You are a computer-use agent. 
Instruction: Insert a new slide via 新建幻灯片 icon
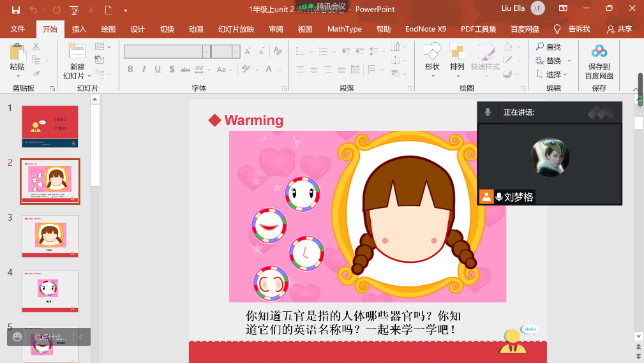(x=77, y=52)
